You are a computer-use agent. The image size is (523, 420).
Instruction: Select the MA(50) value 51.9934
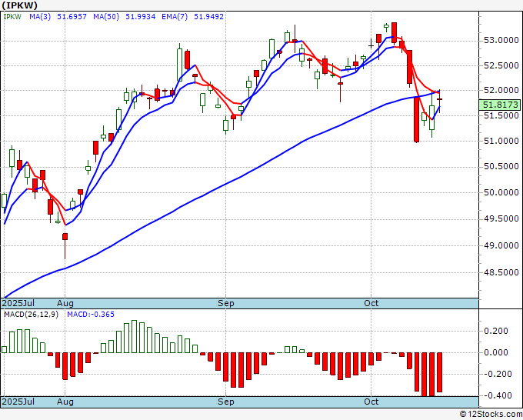click(x=141, y=17)
